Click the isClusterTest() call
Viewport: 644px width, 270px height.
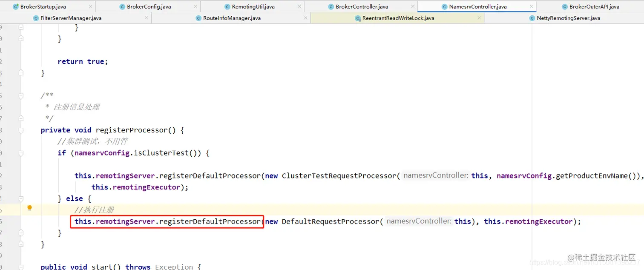click(168, 153)
